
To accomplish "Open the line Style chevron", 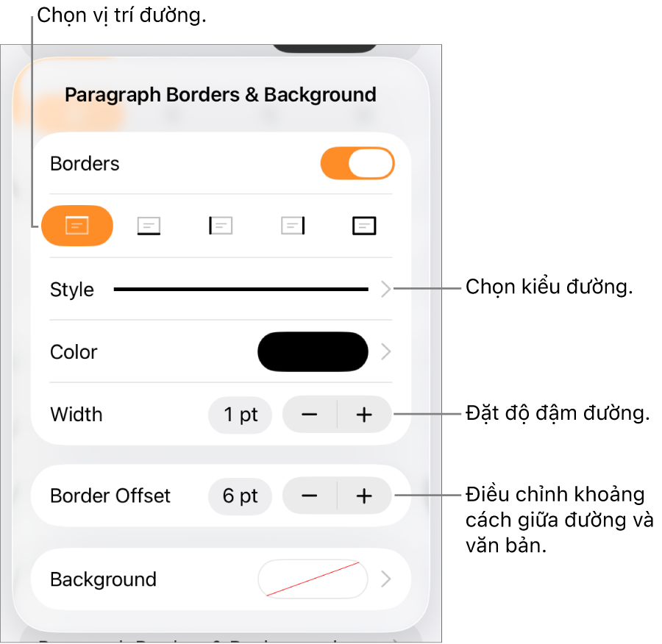I will [385, 290].
